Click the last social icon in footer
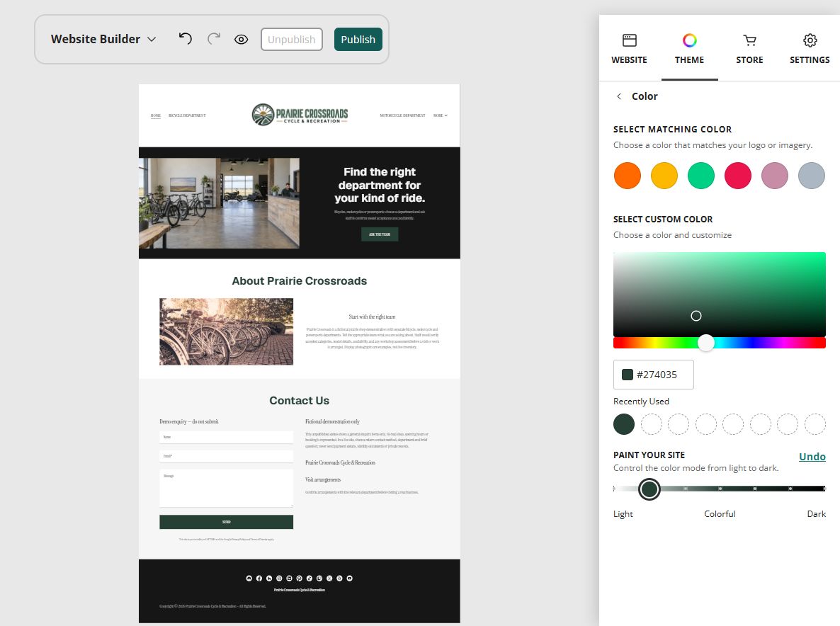Image resolution: width=840 pixels, height=626 pixels. pos(350,579)
